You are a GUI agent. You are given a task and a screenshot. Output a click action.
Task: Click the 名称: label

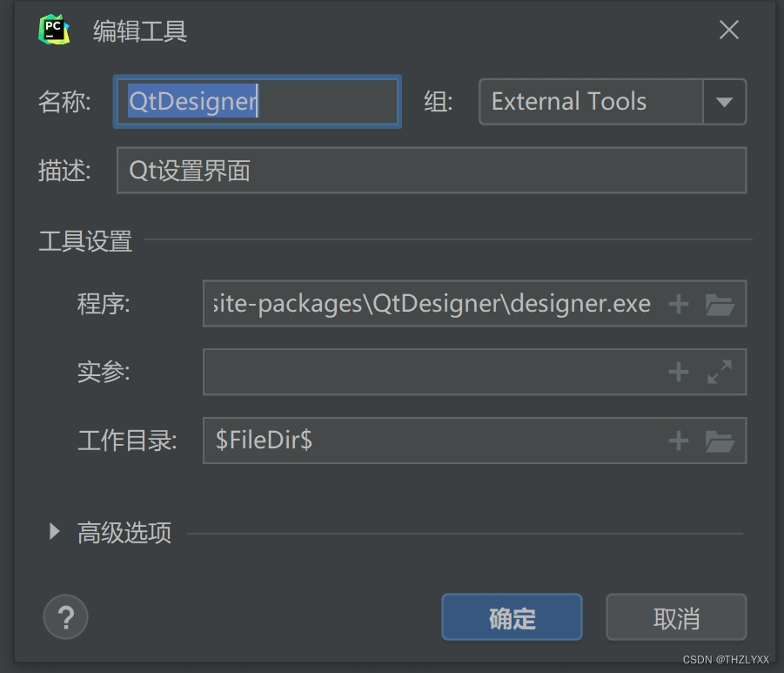tap(64, 102)
